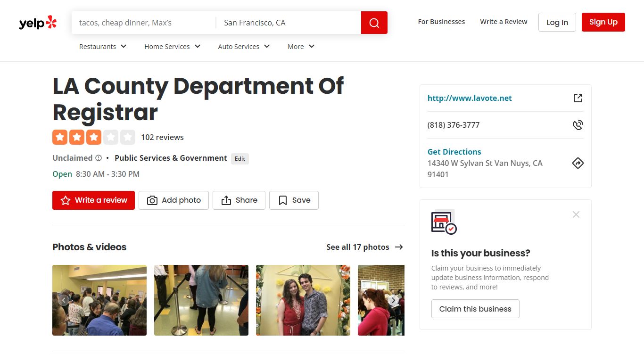The width and height of the screenshot is (644, 362).
Task: Click the phone number (818) 376-3777
Action: pyautogui.click(x=454, y=125)
